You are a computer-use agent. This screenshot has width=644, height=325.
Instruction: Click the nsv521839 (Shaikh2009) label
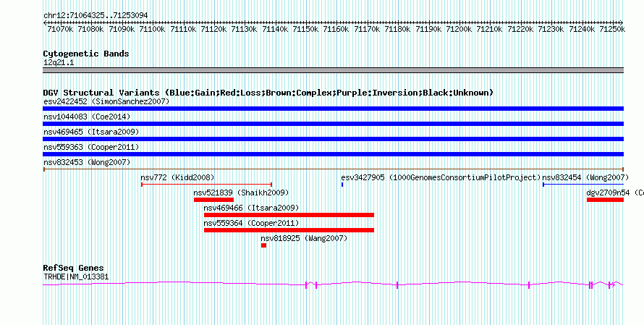coord(242,193)
